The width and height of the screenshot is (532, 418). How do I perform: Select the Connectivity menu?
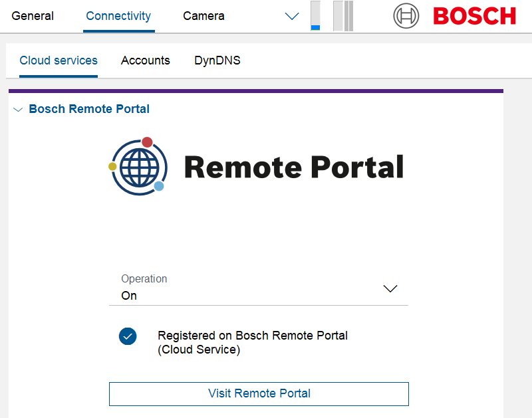[x=118, y=16]
